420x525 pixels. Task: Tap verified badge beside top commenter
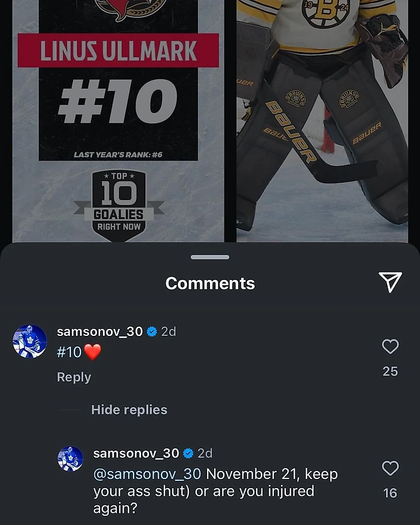(152, 331)
